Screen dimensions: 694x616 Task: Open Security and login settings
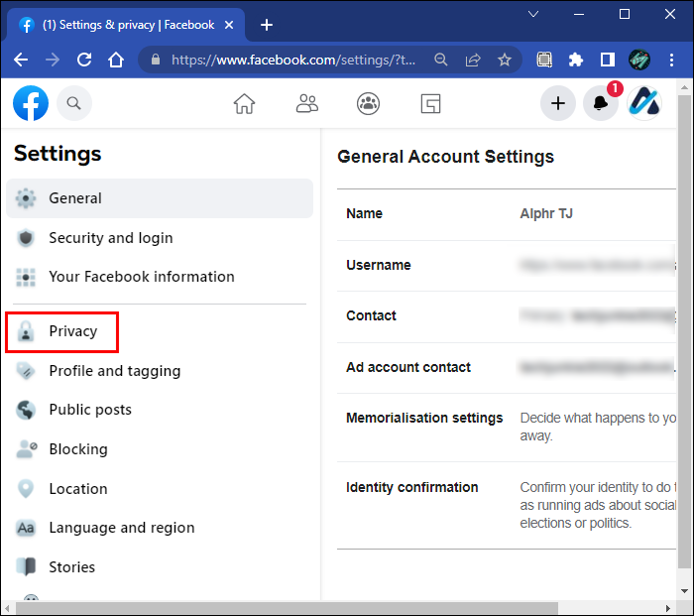tap(110, 238)
